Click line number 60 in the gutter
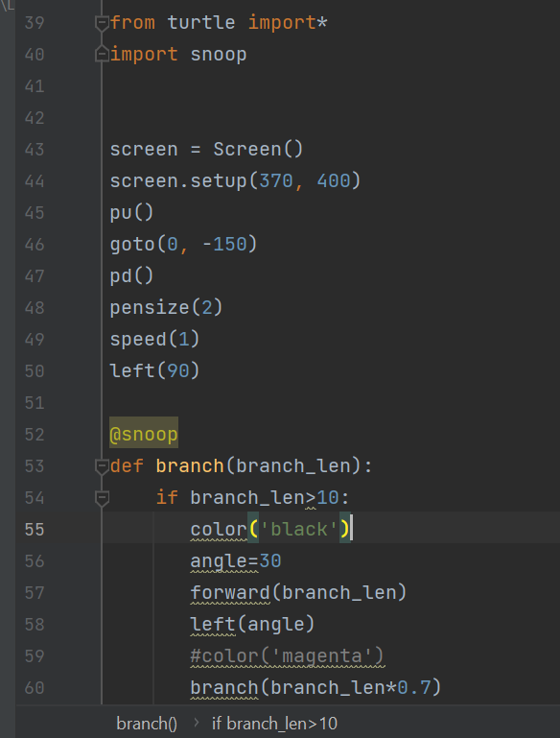The width and height of the screenshot is (560, 738). pyautogui.click(x=35, y=688)
